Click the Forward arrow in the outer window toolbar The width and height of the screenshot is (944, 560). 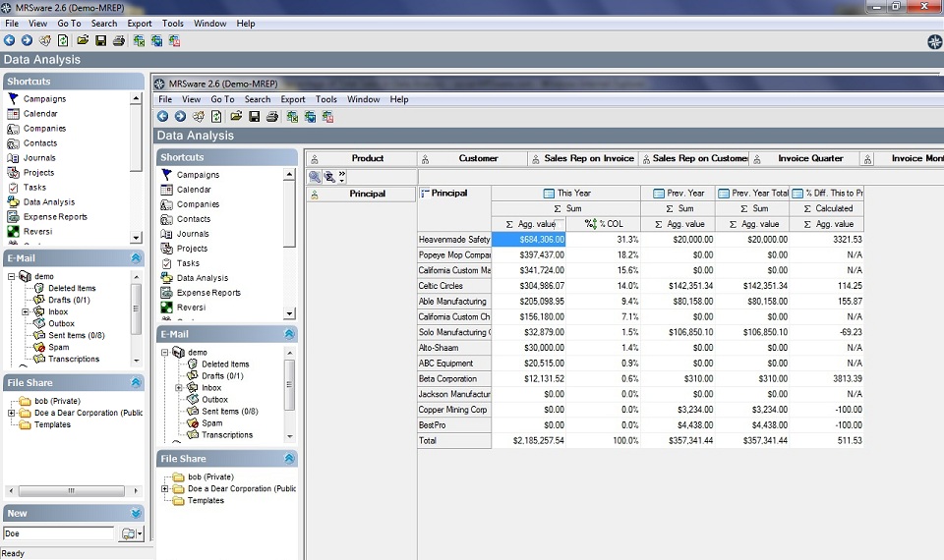(28, 40)
